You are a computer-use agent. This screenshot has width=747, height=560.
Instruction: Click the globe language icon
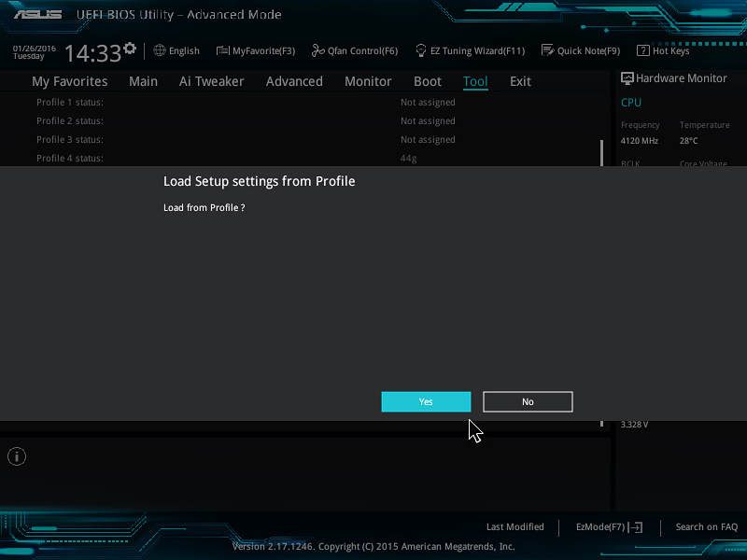coord(160,50)
